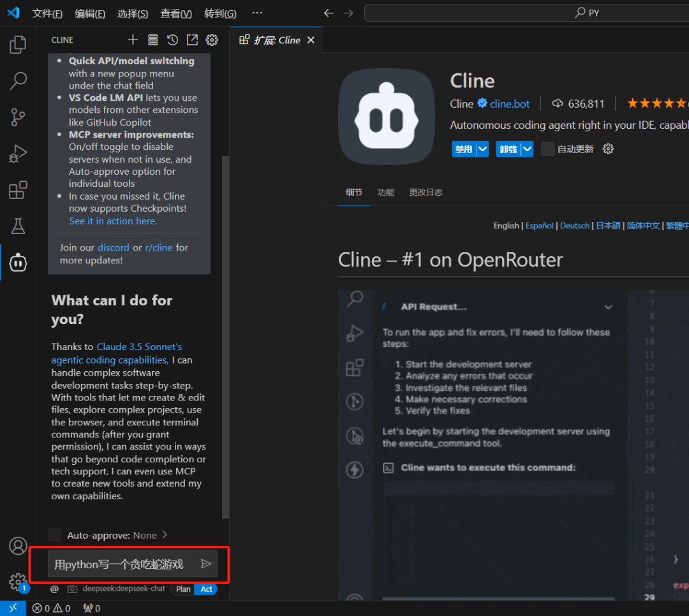
Task: Switch README to Deutsch
Action: pos(574,226)
